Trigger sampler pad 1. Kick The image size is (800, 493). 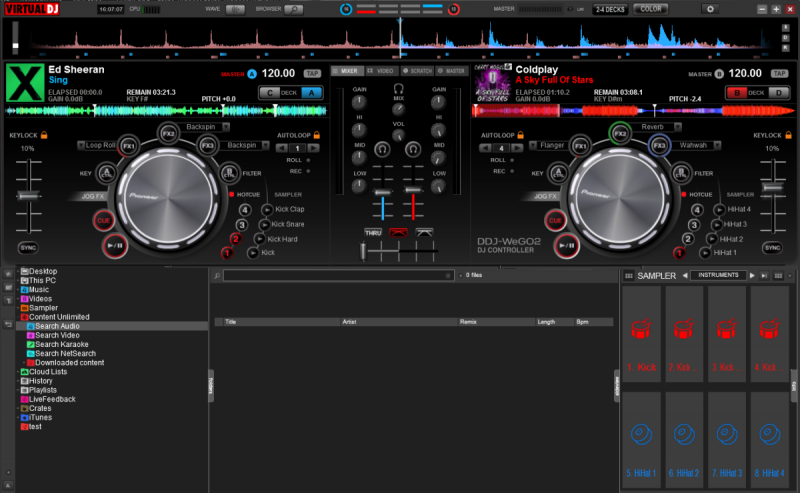click(x=641, y=334)
